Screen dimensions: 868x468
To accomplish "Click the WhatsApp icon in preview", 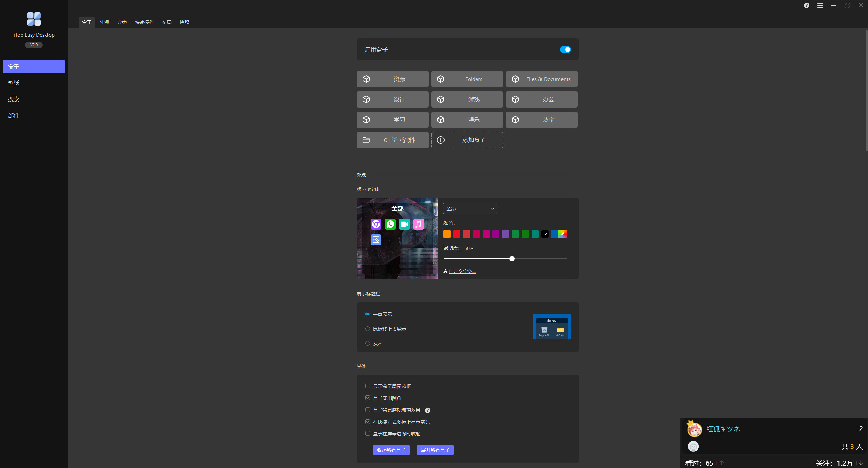I will click(390, 224).
